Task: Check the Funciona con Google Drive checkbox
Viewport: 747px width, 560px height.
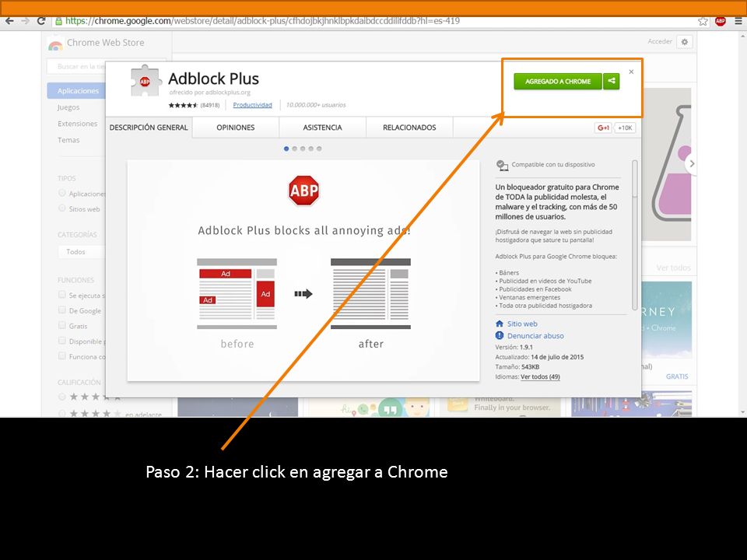Action: [62, 355]
